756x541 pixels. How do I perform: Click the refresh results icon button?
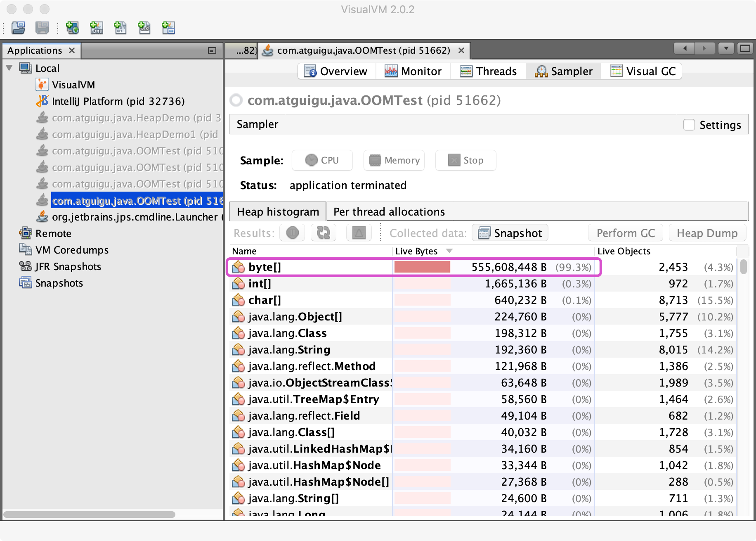(x=324, y=233)
